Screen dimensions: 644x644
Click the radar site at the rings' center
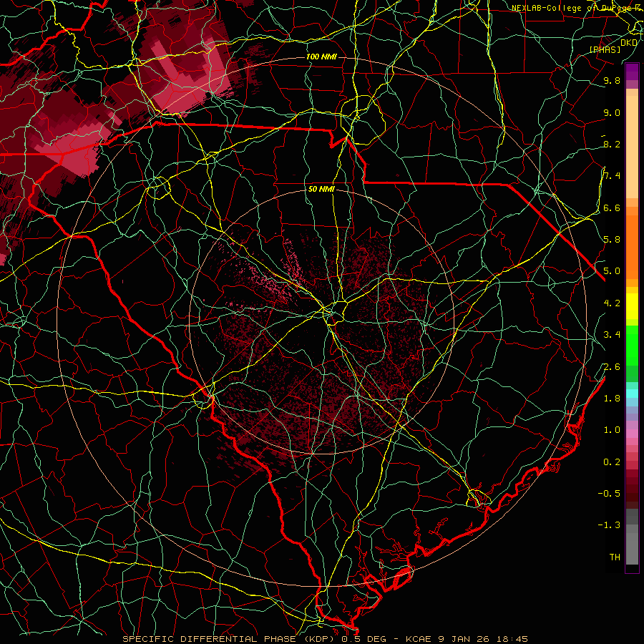[321, 321]
